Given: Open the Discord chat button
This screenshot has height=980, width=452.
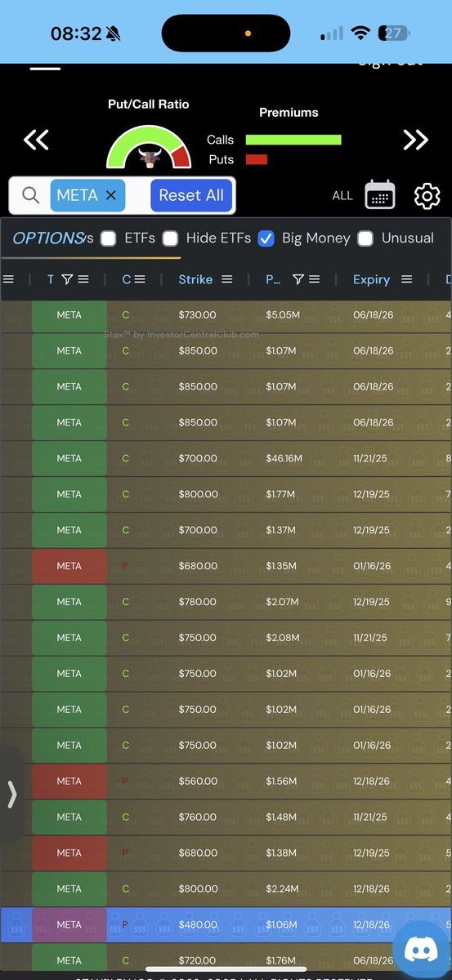Looking at the screenshot, I should tap(423, 948).
